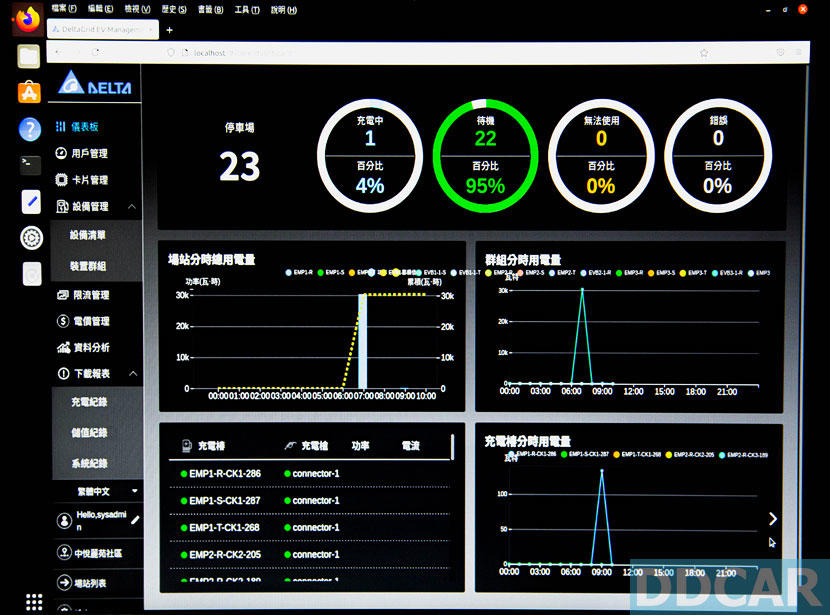Click the Help question mark dock icon
Image resolution: width=830 pixels, height=615 pixels.
coord(29,129)
